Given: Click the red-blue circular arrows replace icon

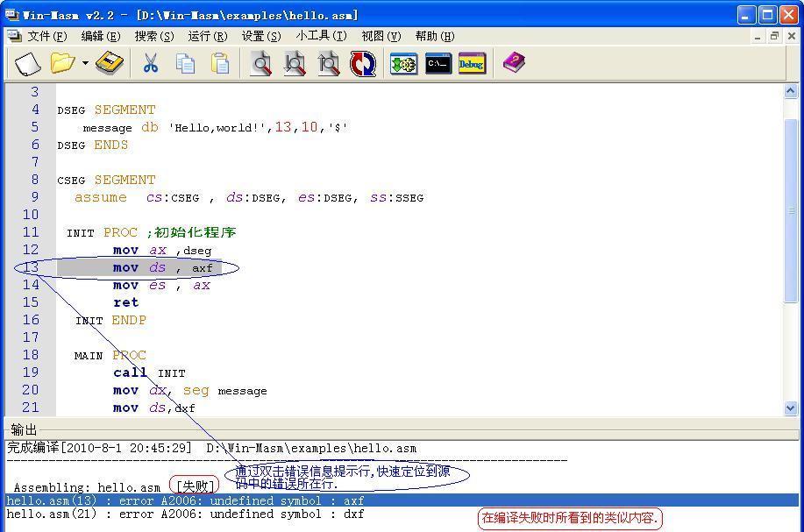Looking at the screenshot, I should tap(363, 64).
